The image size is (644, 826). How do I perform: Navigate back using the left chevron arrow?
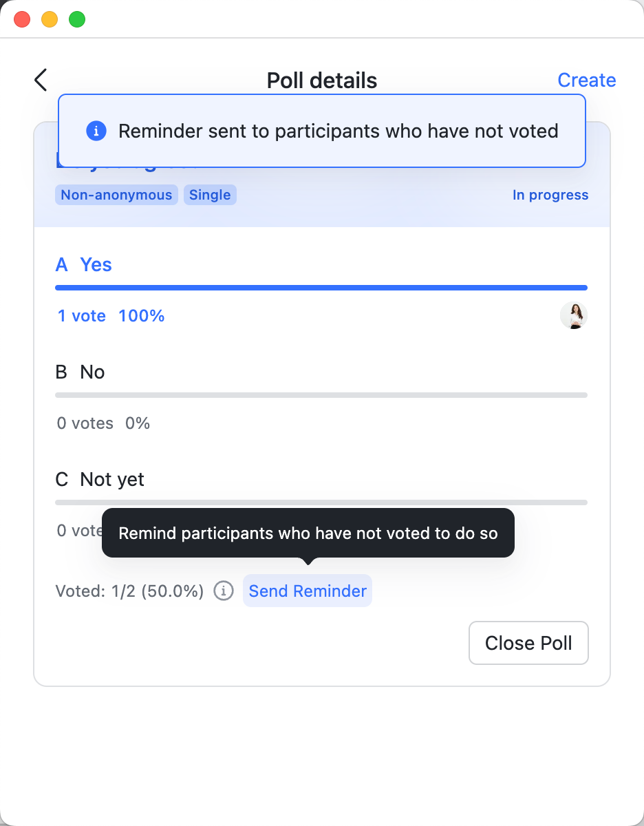40,80
